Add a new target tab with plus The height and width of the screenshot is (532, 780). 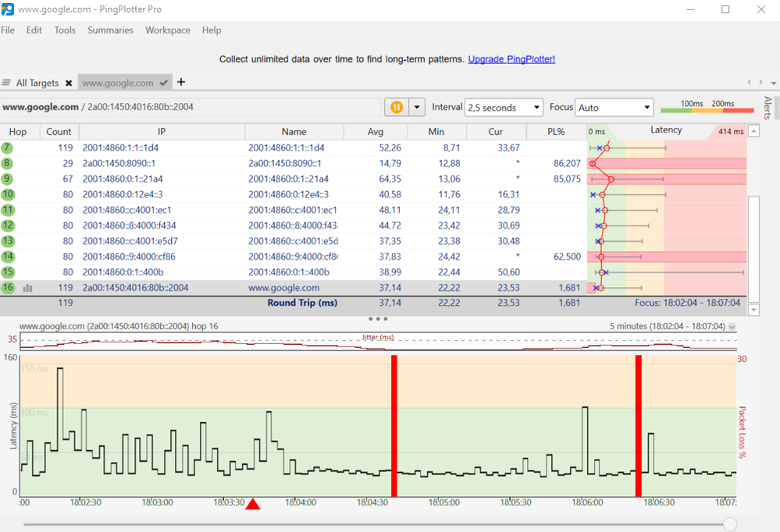(181, 82)
